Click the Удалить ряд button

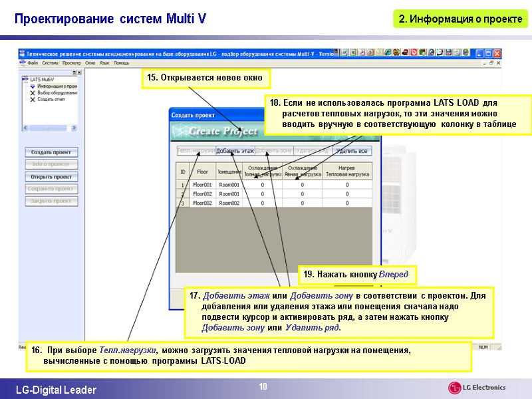click(x=313, y=151)
